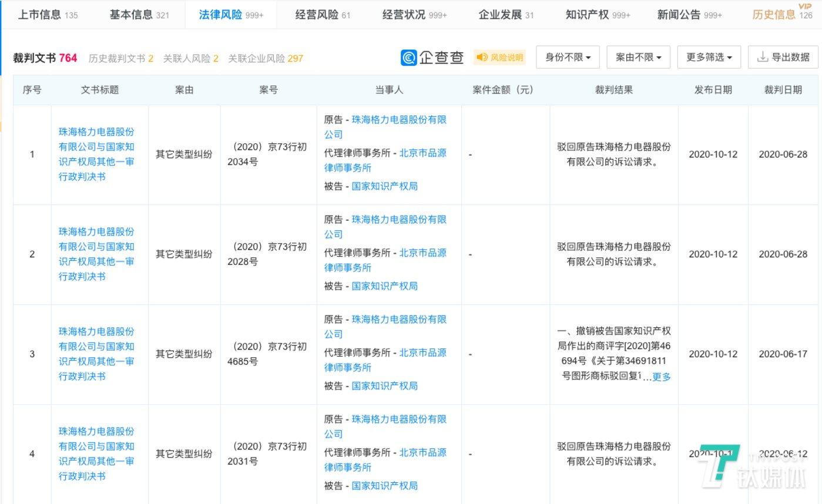822x504 pixels.
Task: Go to the 经营状况 tab
Action: pos(414,15)
